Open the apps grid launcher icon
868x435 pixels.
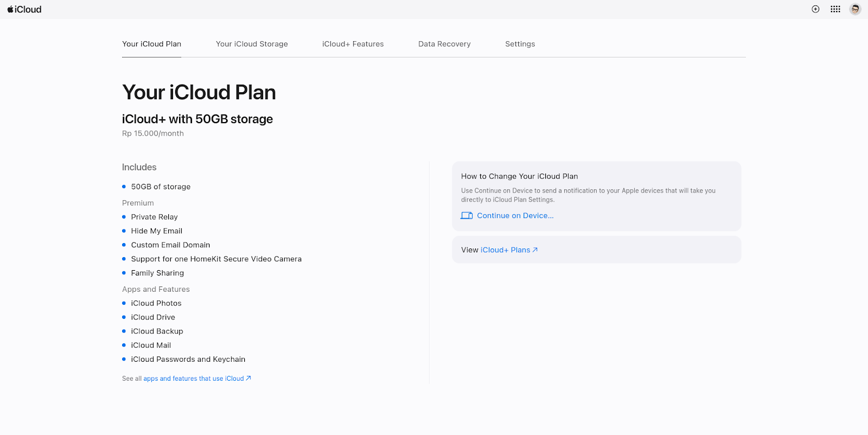835,9
